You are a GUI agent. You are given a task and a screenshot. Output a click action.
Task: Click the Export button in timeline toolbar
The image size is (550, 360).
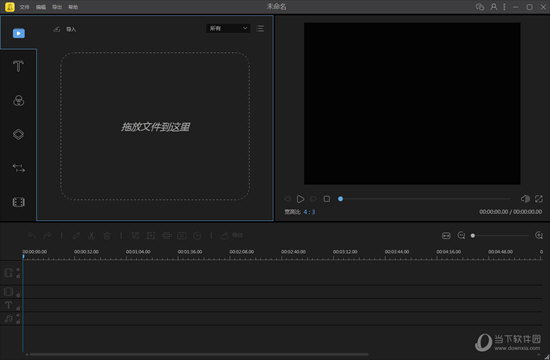coord(231,236)
